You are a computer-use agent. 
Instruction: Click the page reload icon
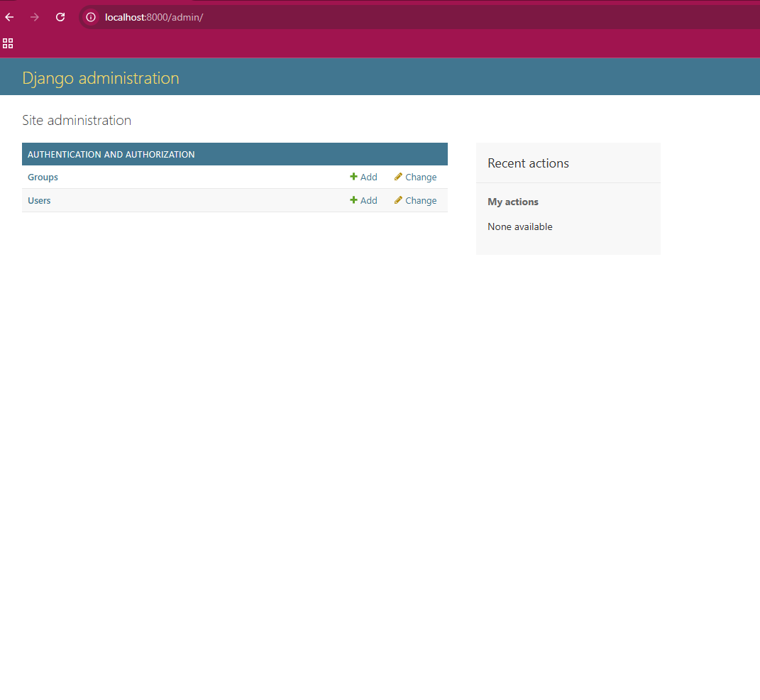[60, 17]
